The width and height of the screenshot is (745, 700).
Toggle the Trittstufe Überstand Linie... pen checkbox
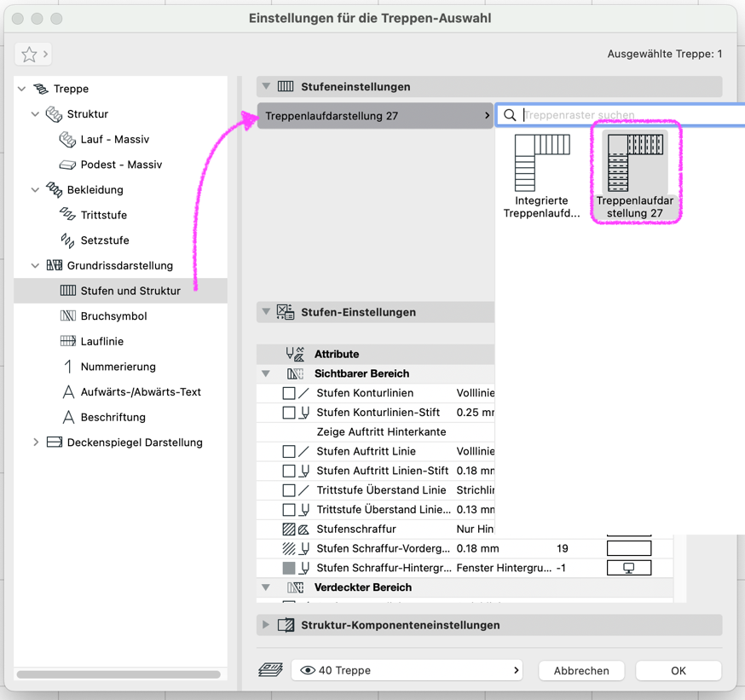coord(289,509)
